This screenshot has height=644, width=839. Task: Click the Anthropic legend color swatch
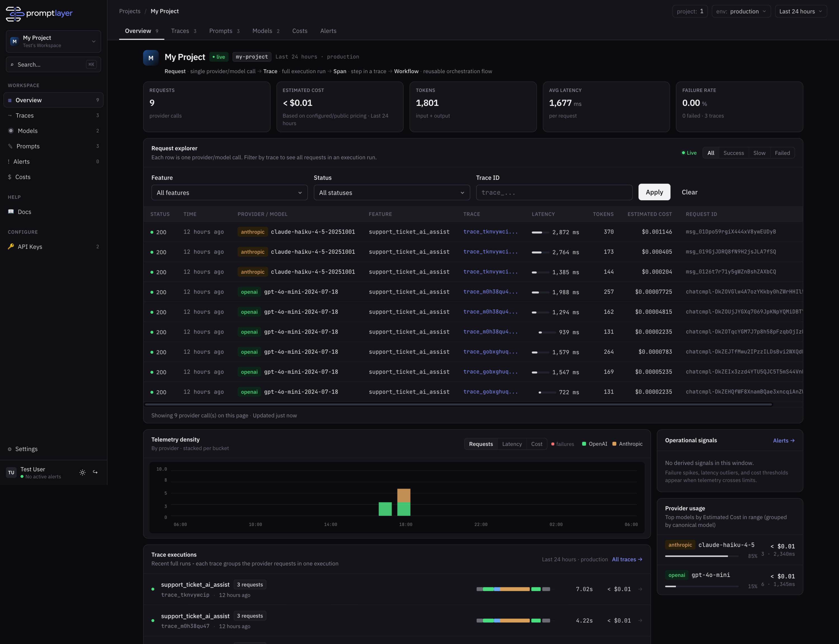pyautogui.click(x=614, y=444)
